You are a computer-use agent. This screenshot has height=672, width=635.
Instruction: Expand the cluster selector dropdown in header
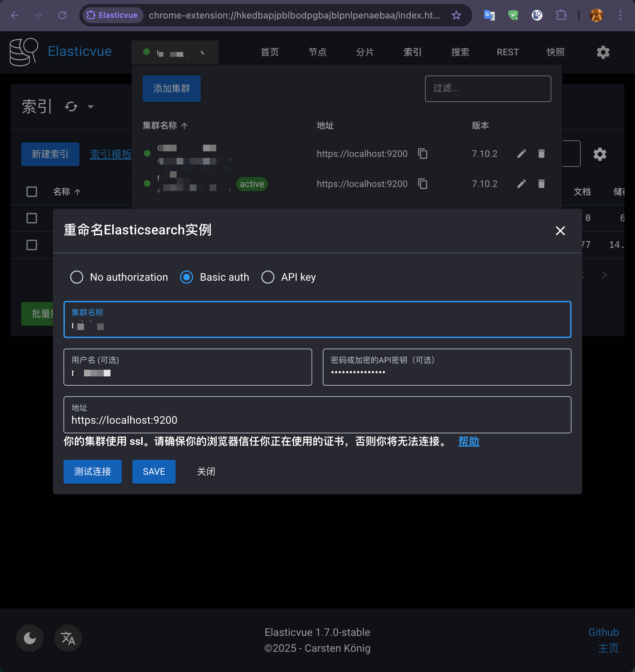click(x=175, y=53)
